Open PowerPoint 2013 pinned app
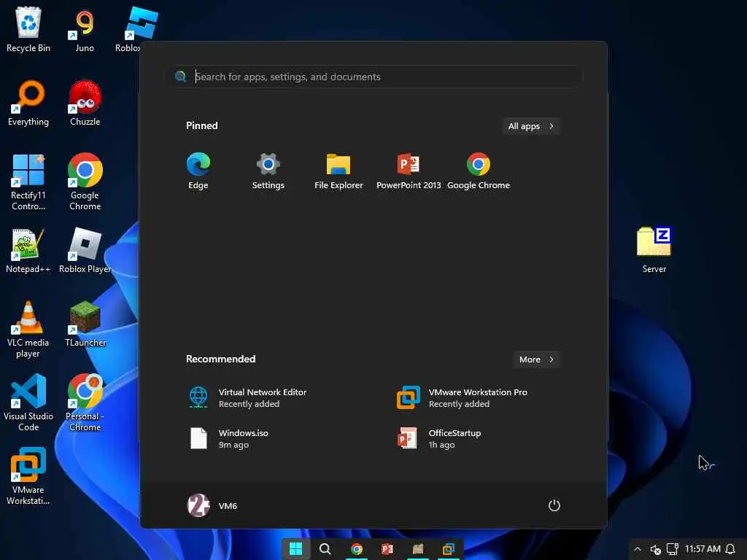 click(x=409, y=171)
